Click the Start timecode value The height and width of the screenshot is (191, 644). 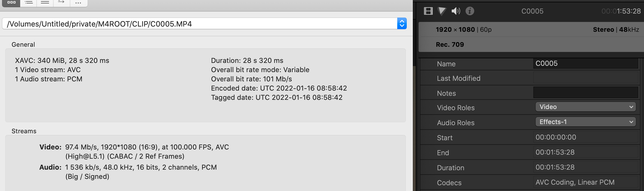point(556,137)
